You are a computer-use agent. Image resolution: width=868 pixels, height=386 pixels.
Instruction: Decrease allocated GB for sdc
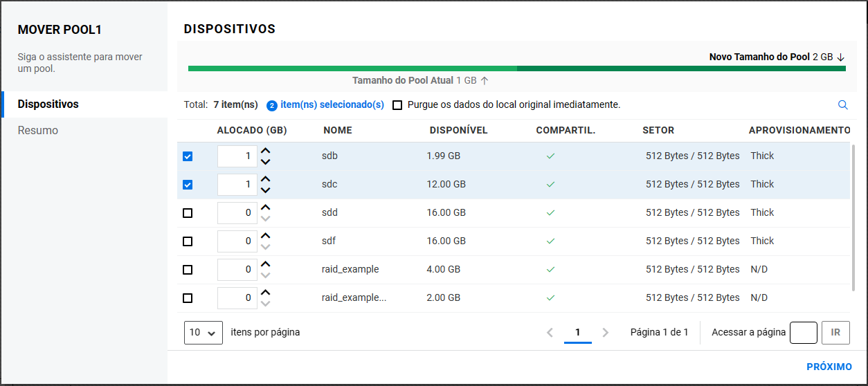[266, 190]
